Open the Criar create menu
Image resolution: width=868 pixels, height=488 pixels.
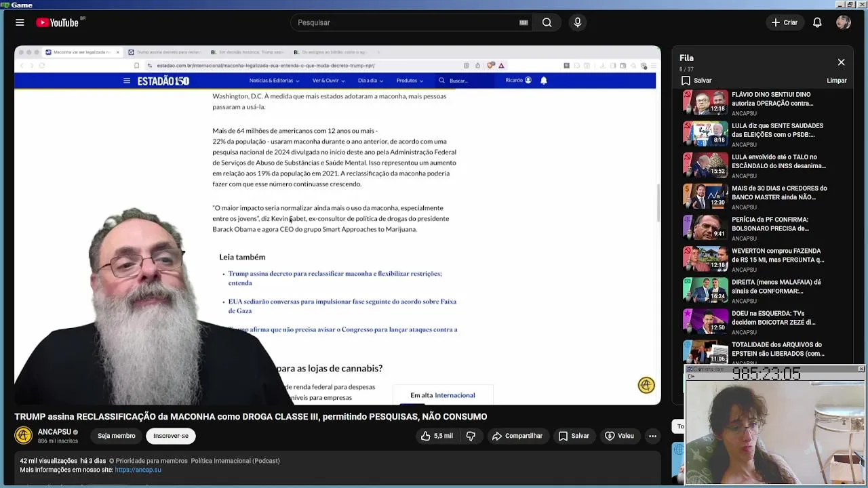(785, 22)
